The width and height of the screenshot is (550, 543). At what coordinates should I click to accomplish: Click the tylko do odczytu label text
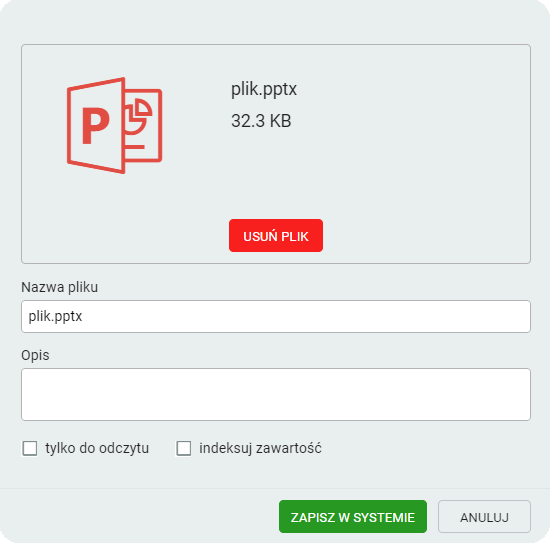click(x=97, y=448)
